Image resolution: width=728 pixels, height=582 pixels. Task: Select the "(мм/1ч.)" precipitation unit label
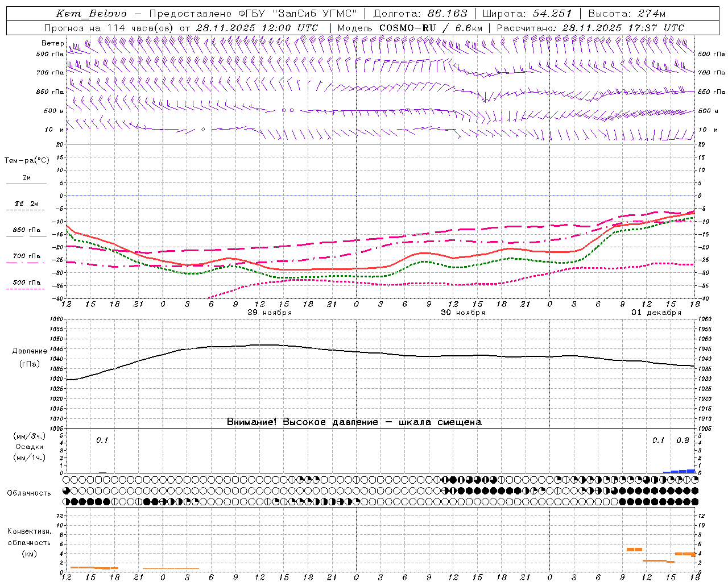[29, 458]
